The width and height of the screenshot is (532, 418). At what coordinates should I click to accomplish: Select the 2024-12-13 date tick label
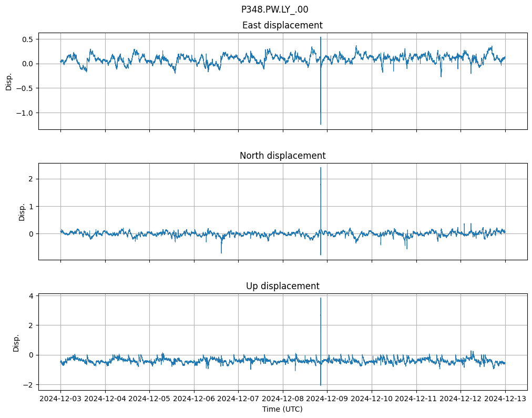tap(505, 400)
